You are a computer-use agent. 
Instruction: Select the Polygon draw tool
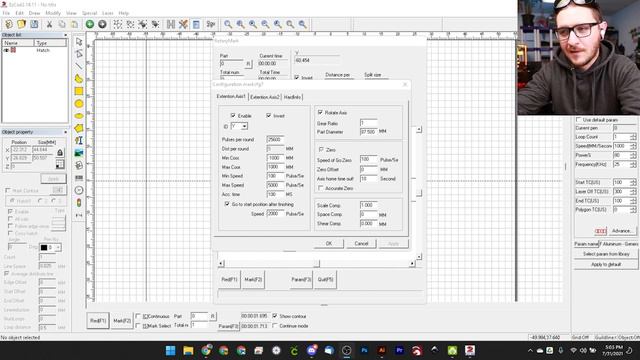click(x=79, y=128)
